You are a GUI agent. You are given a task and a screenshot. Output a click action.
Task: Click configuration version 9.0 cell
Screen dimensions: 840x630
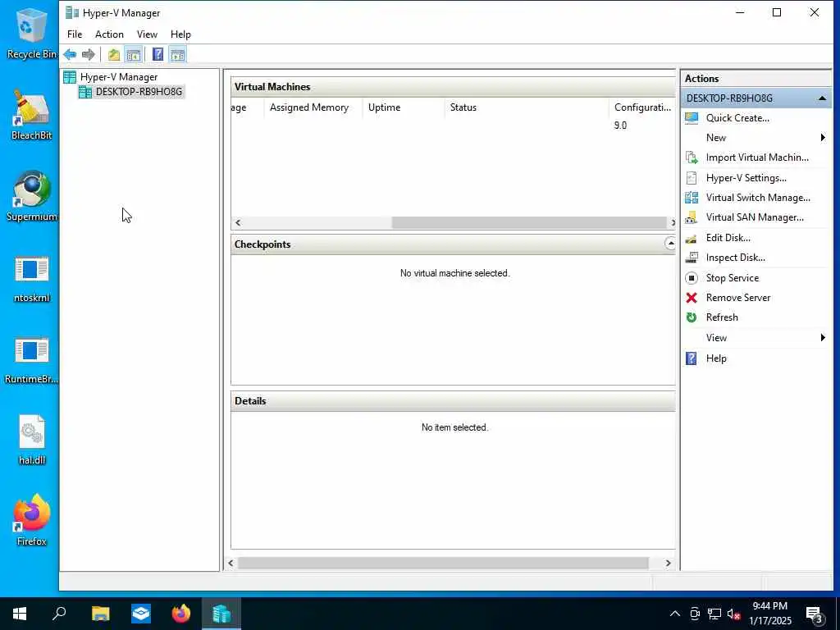tap(620, 126)
